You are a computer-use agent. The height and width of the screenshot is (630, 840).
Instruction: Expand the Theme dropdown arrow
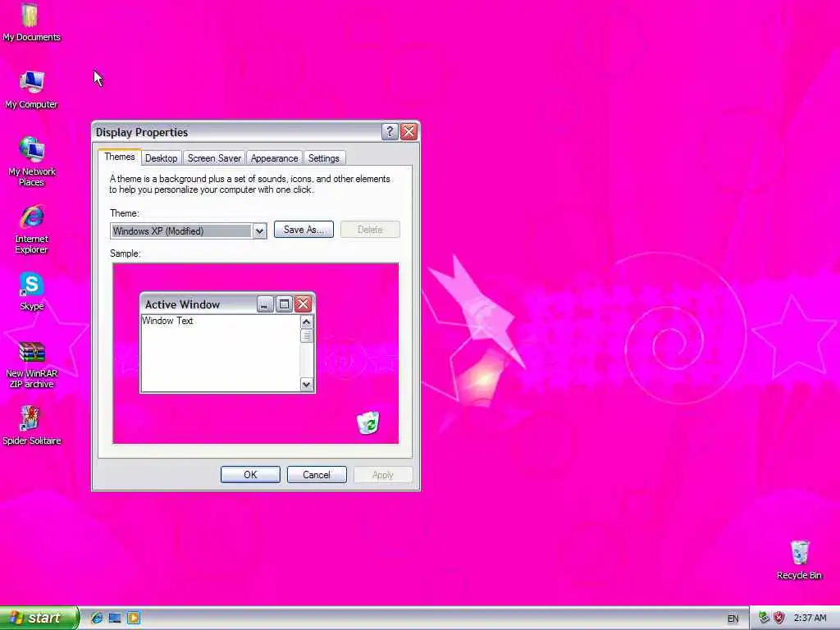[259, 231]
